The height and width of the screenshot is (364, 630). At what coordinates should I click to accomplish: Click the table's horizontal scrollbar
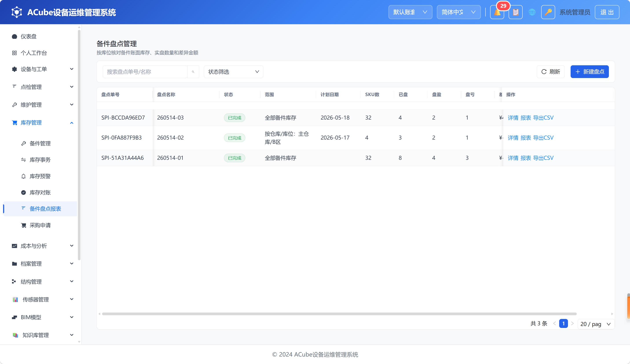pyautogui.click(x=339, y=314)
